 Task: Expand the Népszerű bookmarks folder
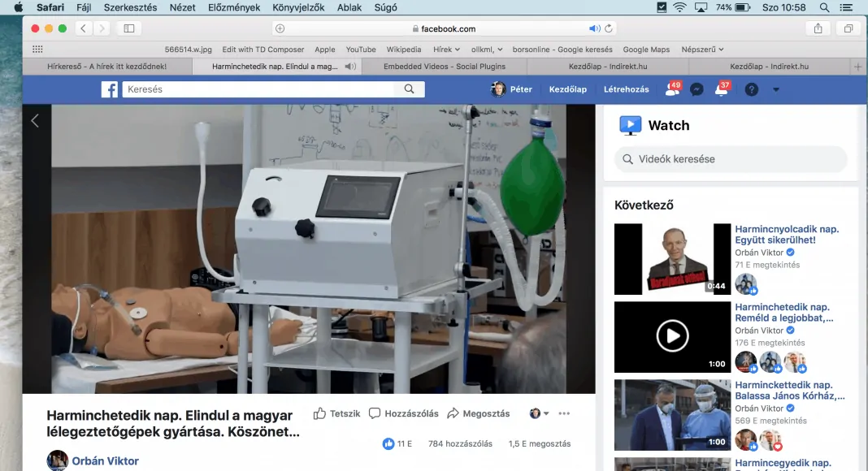point(702,50)
